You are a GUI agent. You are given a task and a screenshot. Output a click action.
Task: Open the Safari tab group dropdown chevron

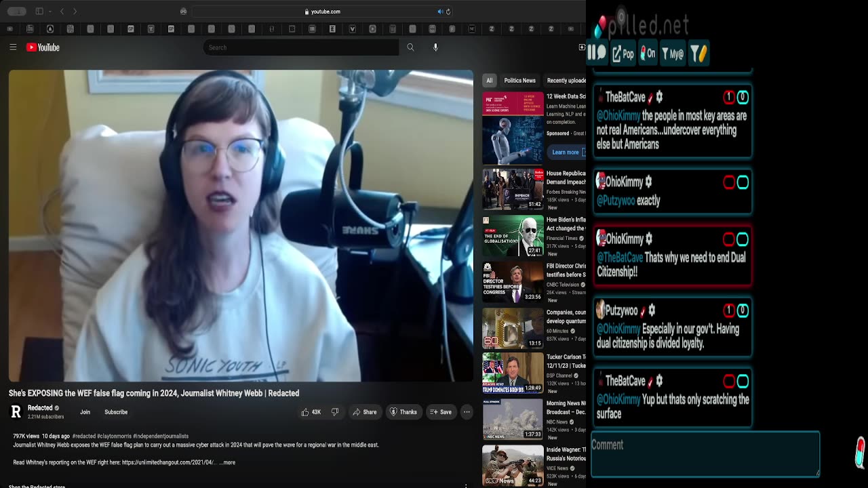pos(51,12)
